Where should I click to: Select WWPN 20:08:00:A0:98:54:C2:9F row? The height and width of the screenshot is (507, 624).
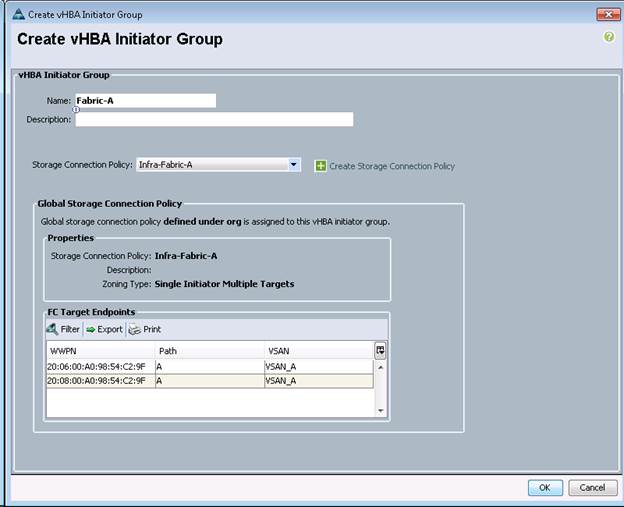click(210, 381)
